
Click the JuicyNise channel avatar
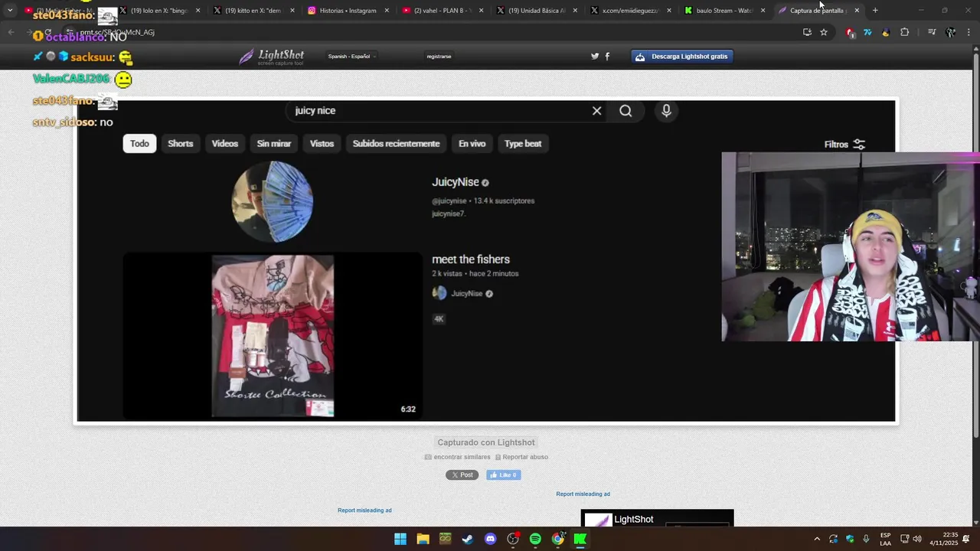click(273, 201)
